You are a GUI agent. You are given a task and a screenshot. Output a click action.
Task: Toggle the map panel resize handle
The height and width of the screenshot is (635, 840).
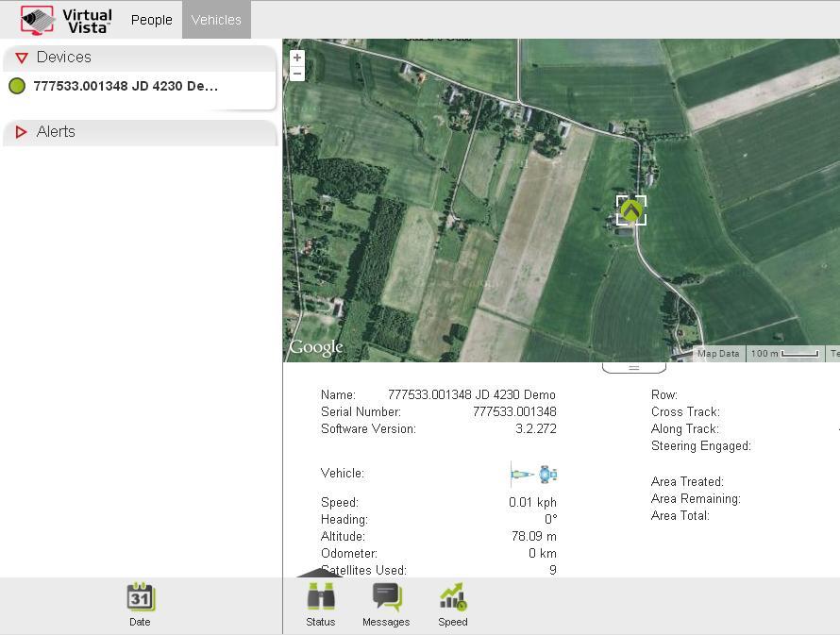pos(633,367)
